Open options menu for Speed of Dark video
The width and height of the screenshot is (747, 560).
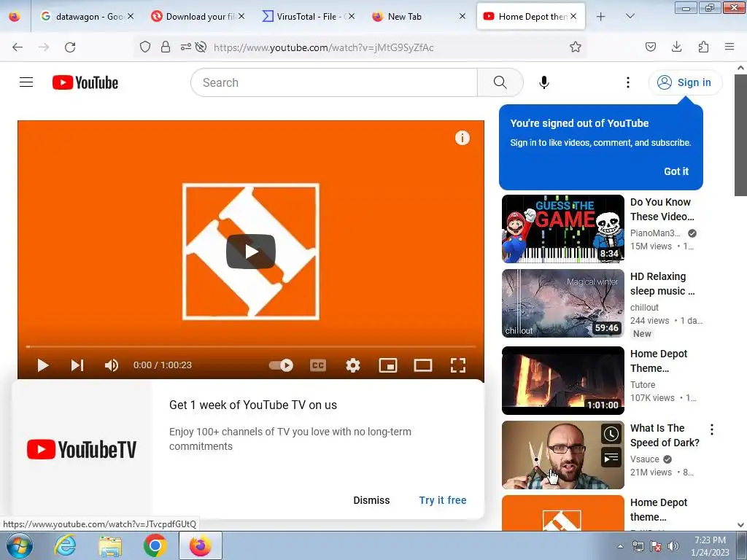[x=712, y=429]
